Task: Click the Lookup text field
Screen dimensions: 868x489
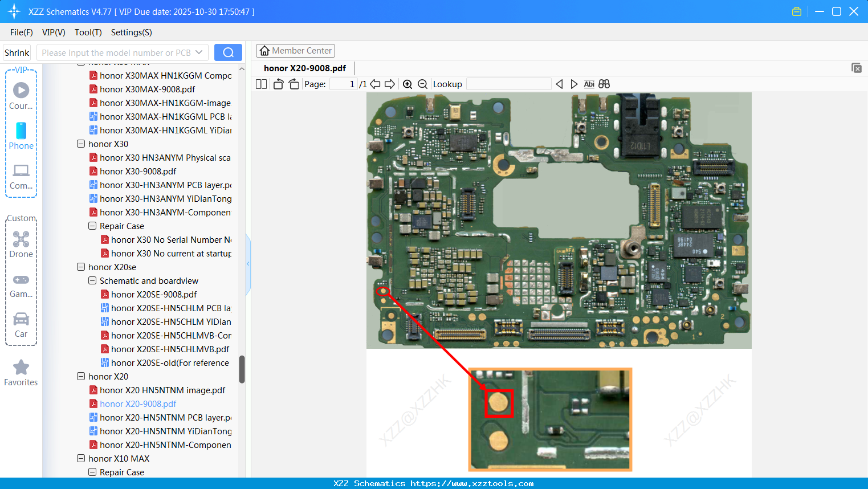Action: click(509, 84)
